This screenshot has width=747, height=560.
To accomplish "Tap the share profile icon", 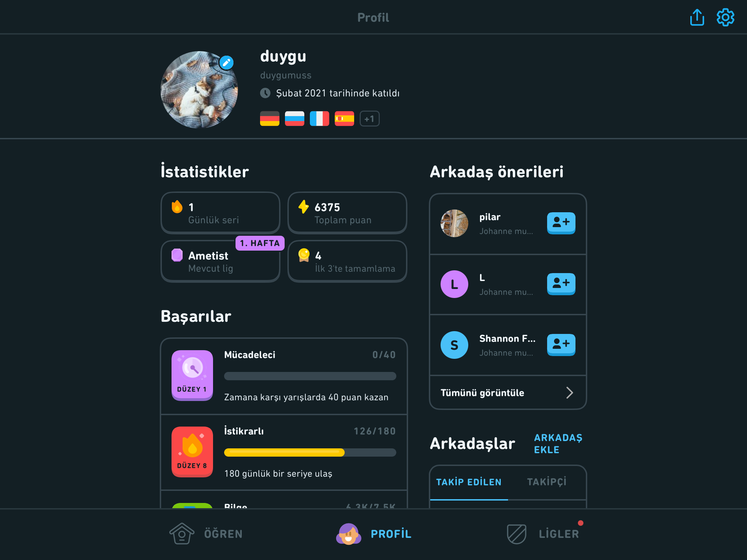I will tap(697, 17).
